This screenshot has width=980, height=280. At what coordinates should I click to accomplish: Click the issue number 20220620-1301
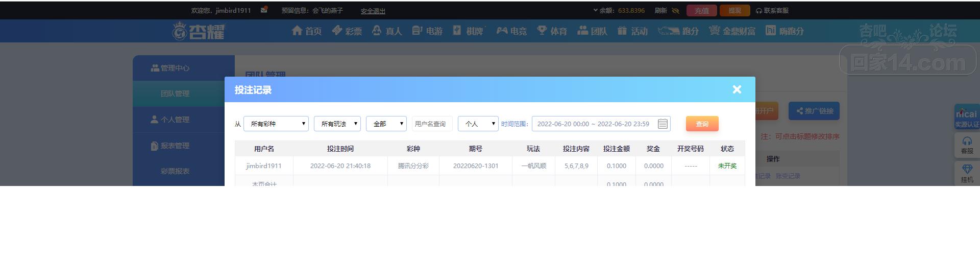click(x=476, y=166)
